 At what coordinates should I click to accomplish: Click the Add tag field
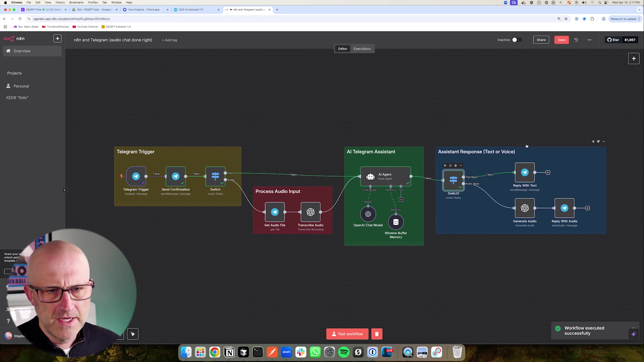coord(169,40)
